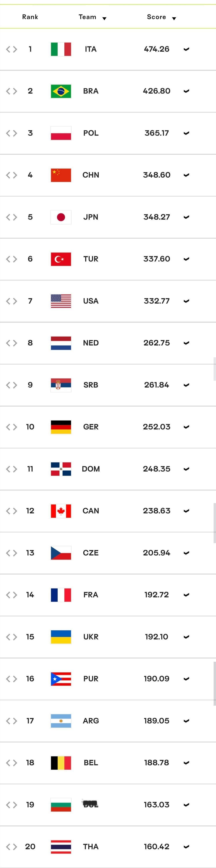The image size is (216, 868).
Task: Open the Team column sort dropdown
Action: [x=104, y=19]
